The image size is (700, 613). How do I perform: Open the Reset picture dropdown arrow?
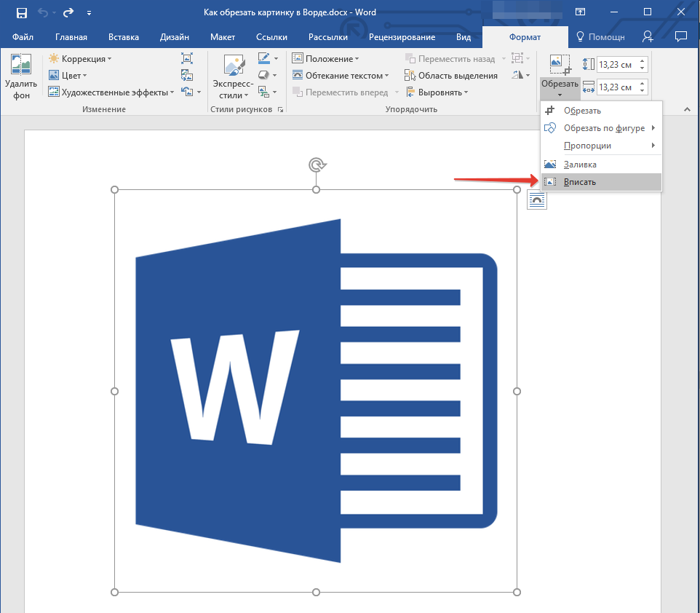pos(199,92)
